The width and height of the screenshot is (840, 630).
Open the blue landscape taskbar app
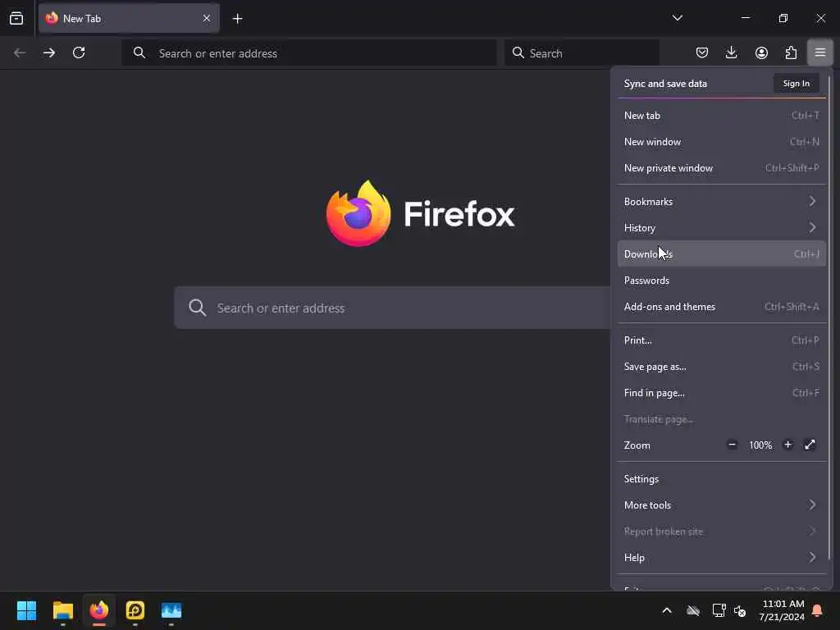171,610
